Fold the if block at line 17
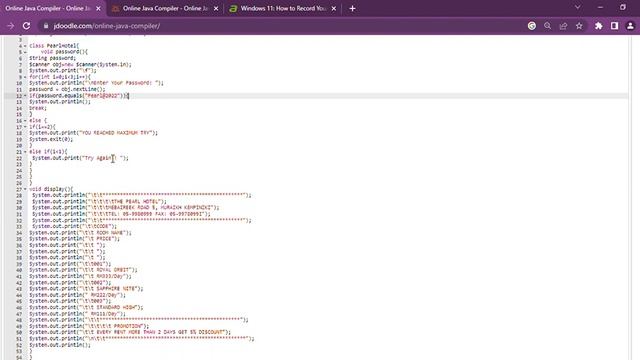This screenshot has height=360, width=640. coord(25,127)
